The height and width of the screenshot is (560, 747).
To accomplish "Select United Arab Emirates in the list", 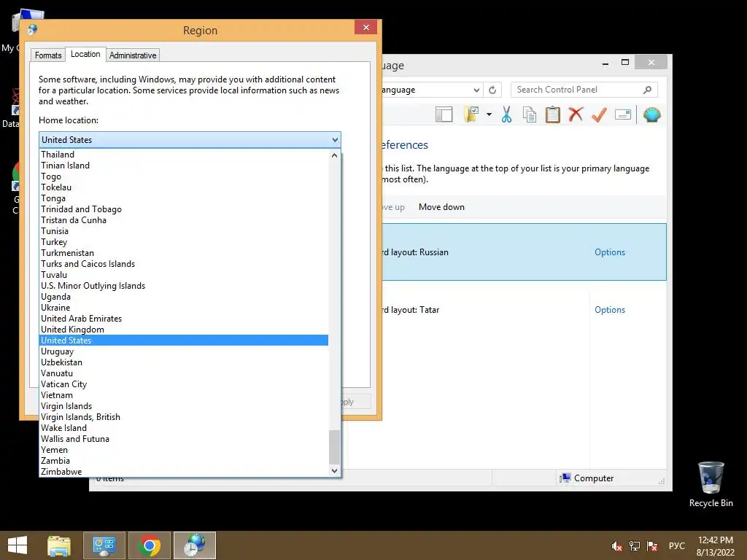I will 184,319.
